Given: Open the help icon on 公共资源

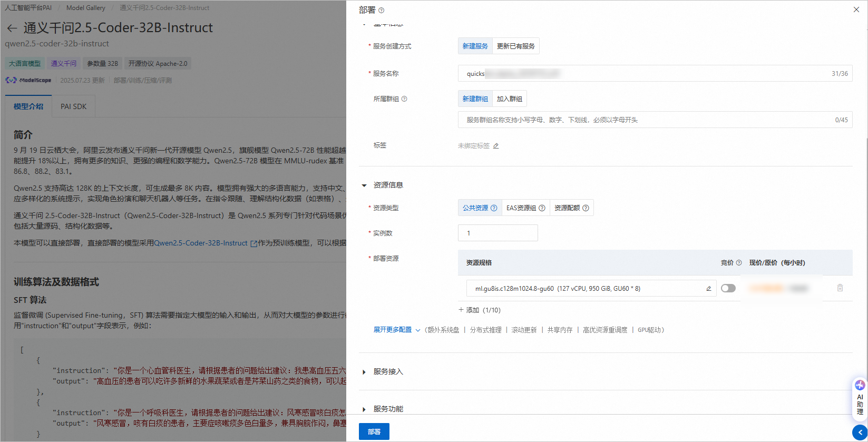Looking at the screenshot, I should pos(494,208).
